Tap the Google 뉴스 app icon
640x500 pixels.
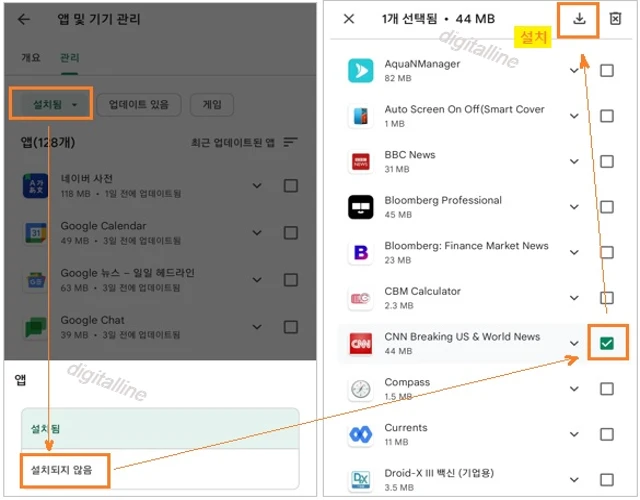[x=36, y=280]
